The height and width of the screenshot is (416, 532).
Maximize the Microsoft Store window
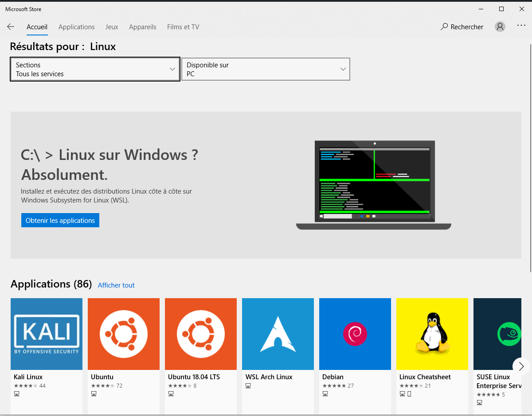coord(501,9)
